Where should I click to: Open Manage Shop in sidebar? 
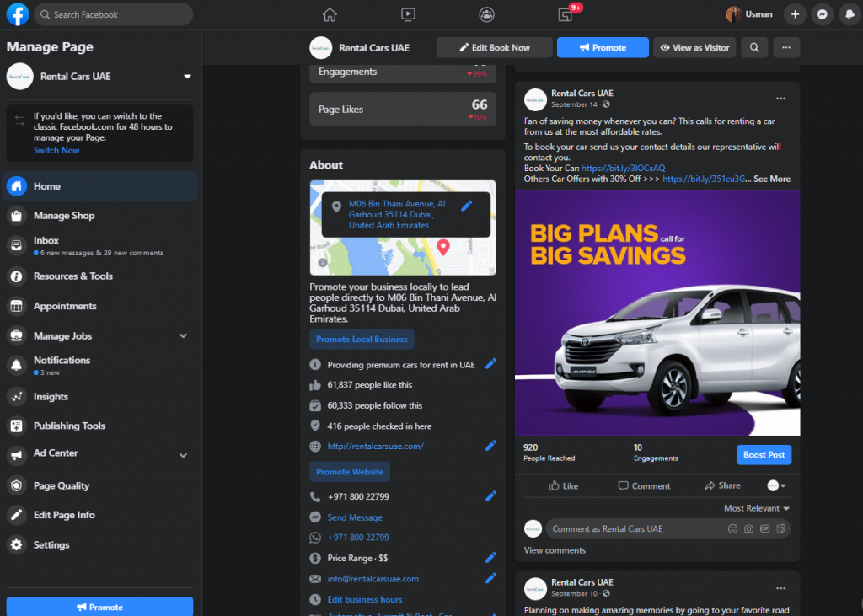[x=100, y=216]
